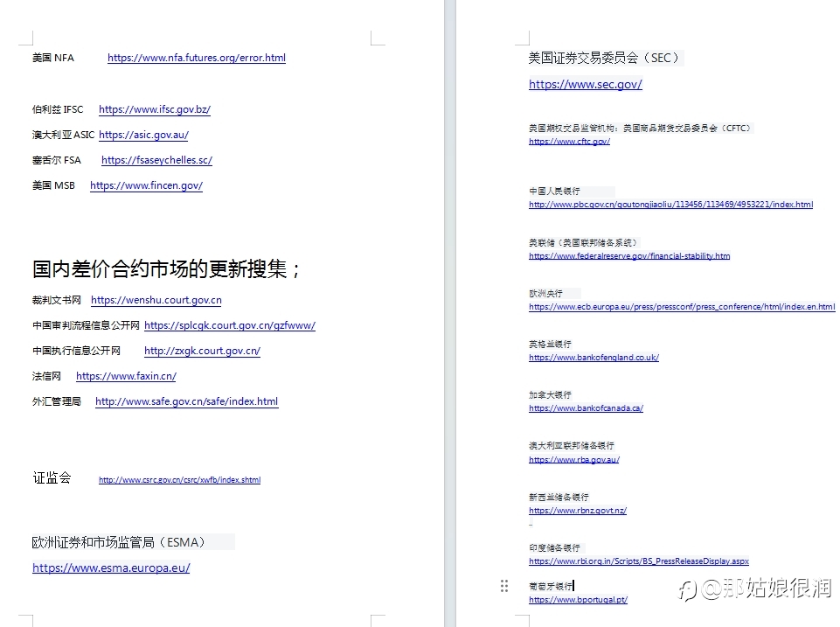Open the bankofcanada.ca link
The image size is (840, 627).
coord(586,408)
